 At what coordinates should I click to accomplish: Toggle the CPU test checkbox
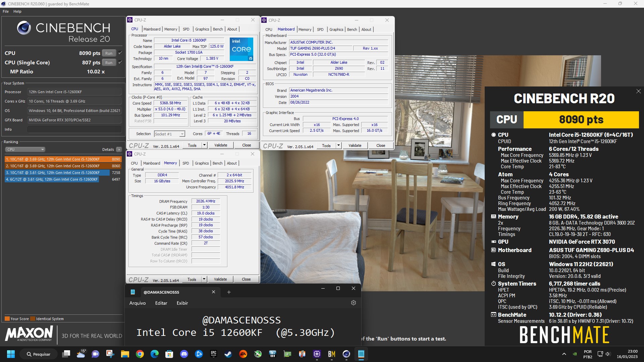[120, 53]
